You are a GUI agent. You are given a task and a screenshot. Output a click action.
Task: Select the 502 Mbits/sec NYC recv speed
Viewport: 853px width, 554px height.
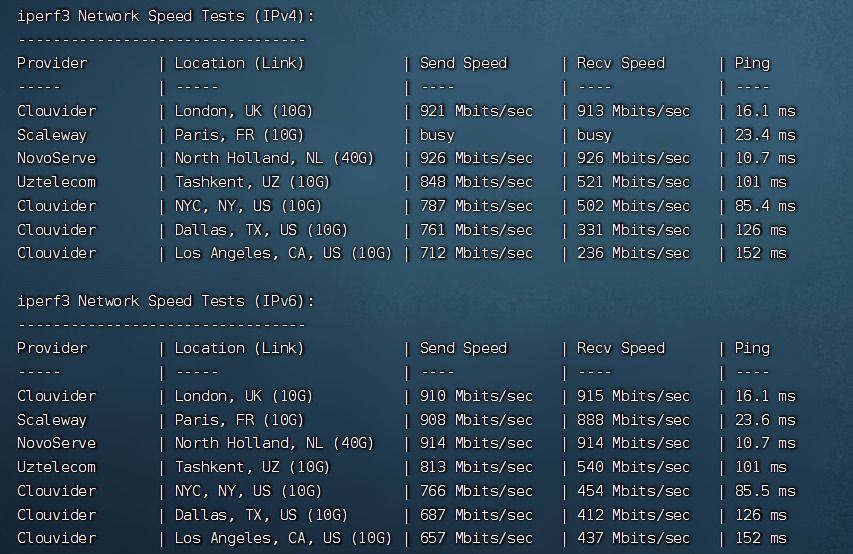[x=633, y=206]
